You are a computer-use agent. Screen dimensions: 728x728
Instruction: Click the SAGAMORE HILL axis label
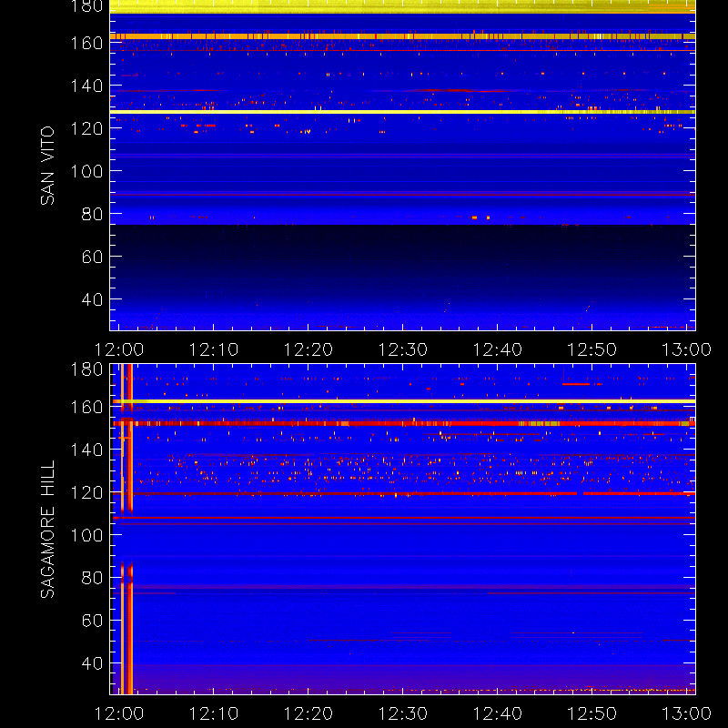[47, 529]
